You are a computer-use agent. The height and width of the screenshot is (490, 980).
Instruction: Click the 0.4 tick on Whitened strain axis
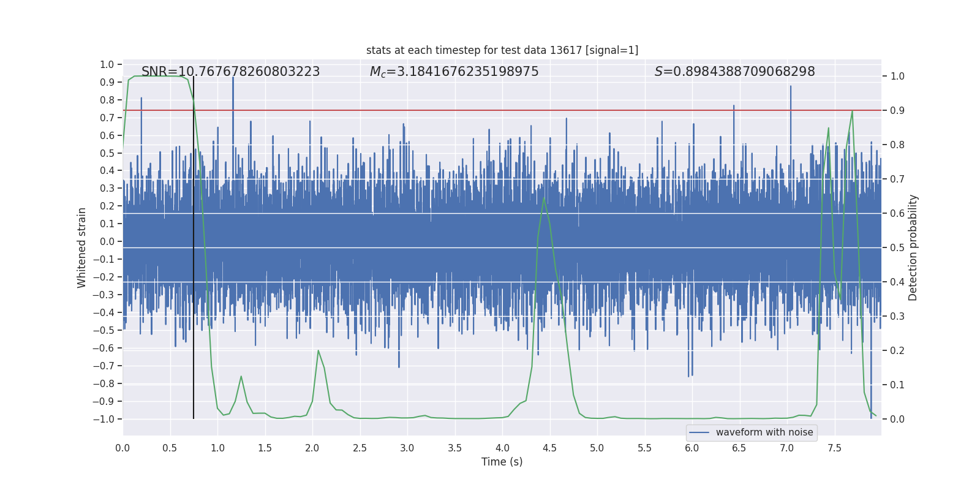107,171
